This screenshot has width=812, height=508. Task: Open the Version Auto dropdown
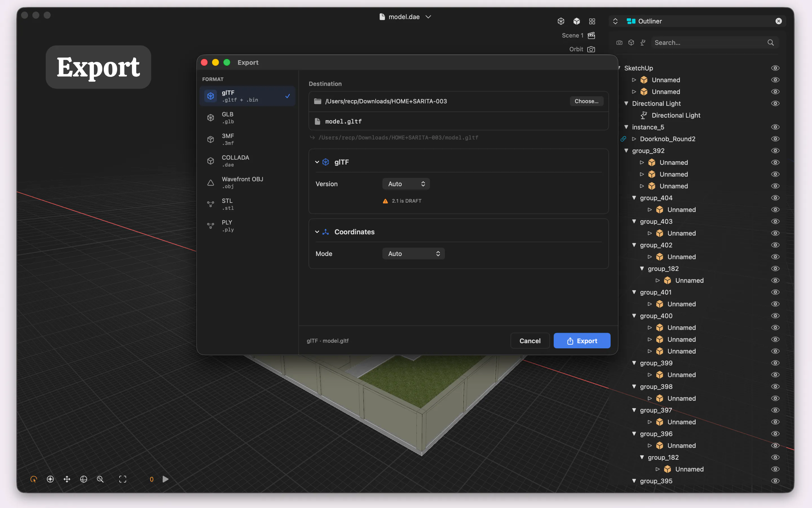tap(406, 184)
